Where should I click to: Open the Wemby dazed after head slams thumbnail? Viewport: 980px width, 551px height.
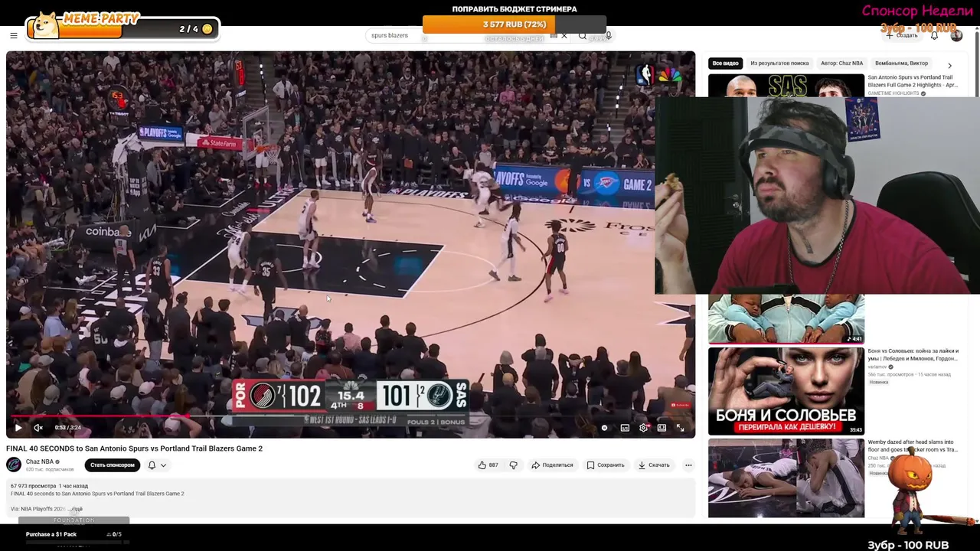[x=786, y=478]
